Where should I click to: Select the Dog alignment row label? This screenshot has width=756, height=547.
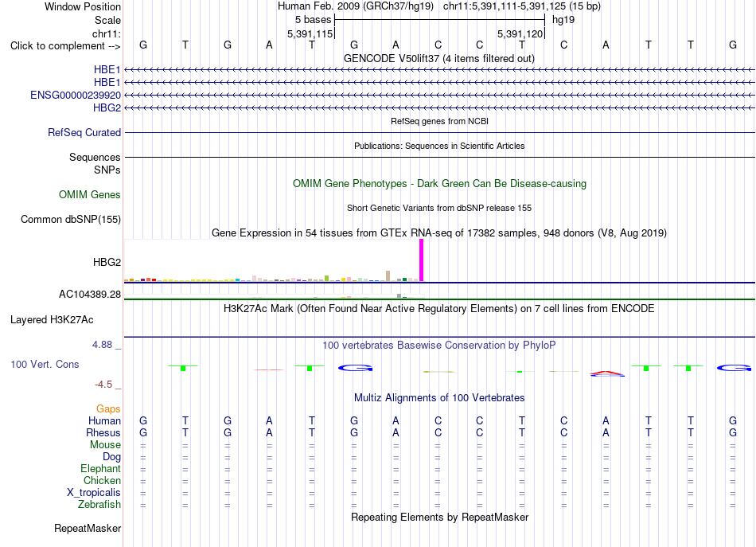pos(111,457)
